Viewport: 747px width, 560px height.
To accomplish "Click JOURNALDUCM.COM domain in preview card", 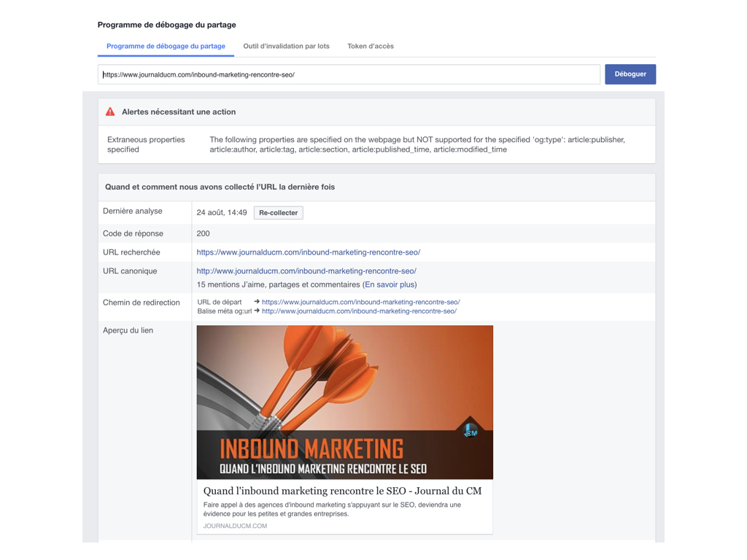I will (x=236, y=526).
